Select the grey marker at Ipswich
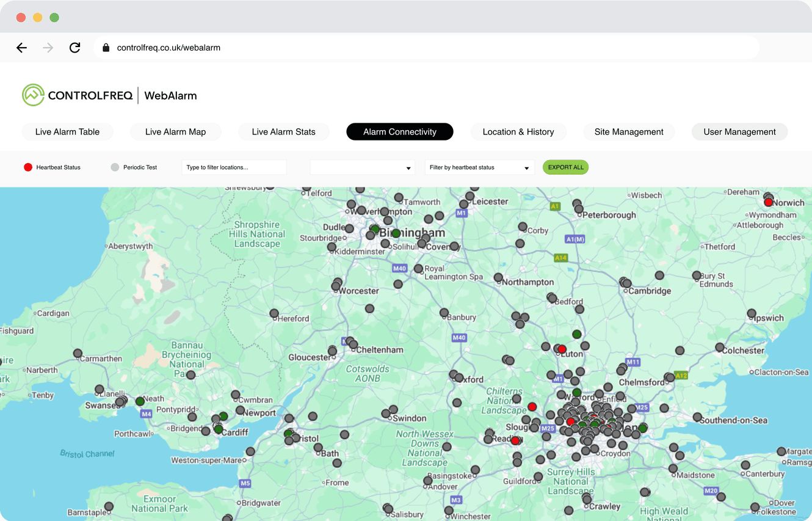 click(x=752, y=313)
